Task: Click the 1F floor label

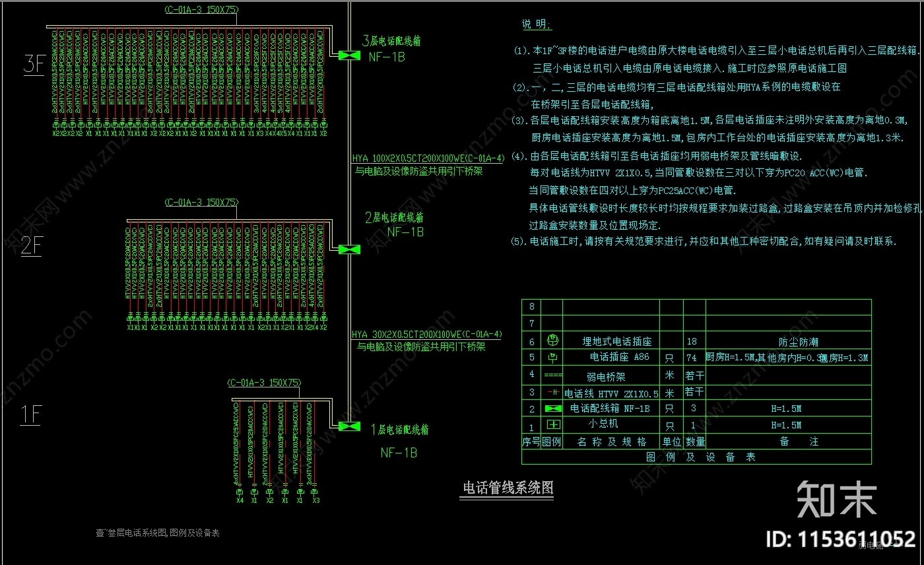Action: click(31, 415)
